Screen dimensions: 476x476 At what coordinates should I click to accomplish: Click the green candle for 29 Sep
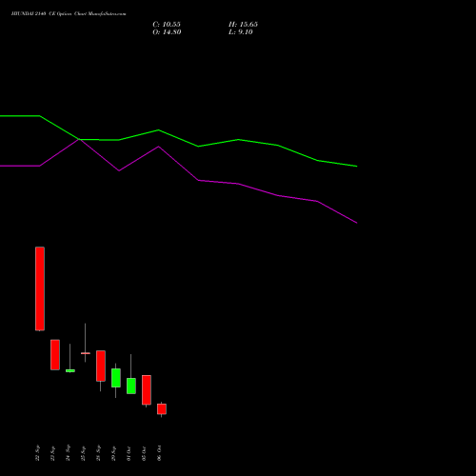tap(116, 378)
